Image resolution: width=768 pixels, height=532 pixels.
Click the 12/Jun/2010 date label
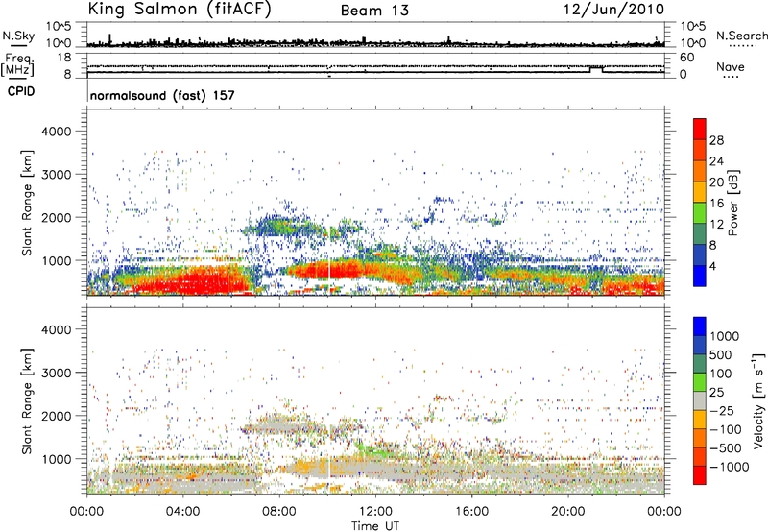613,10
